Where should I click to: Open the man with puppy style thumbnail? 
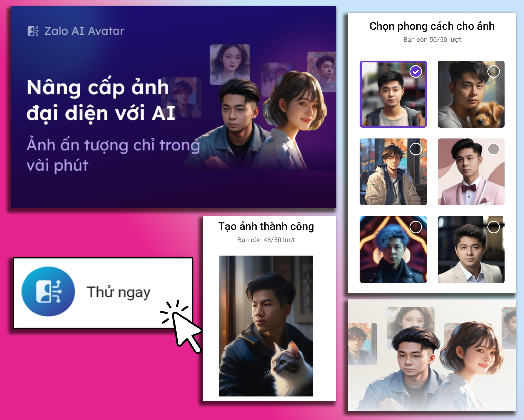coord(471,94)
